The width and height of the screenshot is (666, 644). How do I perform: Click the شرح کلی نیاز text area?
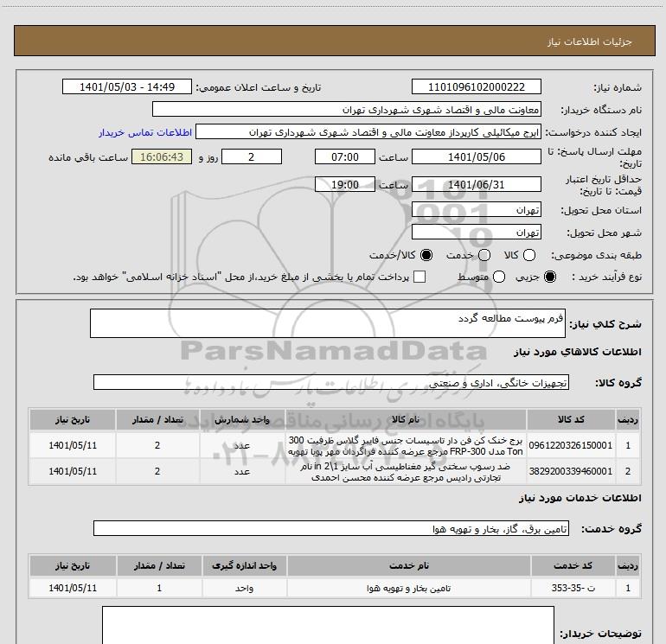(328, 323)
